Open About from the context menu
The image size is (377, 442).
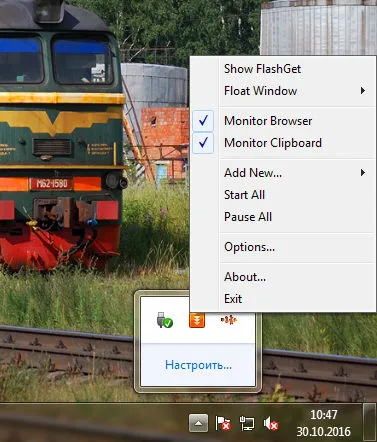(x=282, y=277)
